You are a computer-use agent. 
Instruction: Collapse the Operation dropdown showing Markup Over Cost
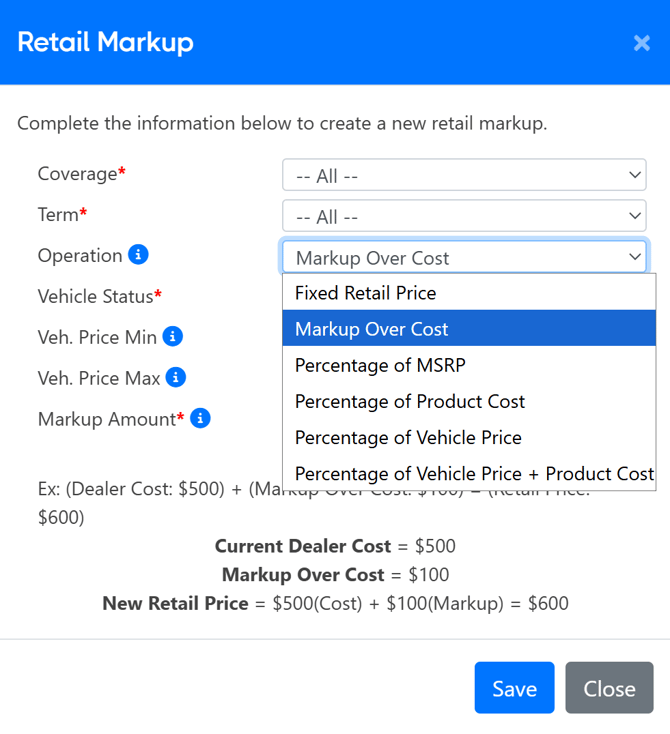click(x=464, y=258)
